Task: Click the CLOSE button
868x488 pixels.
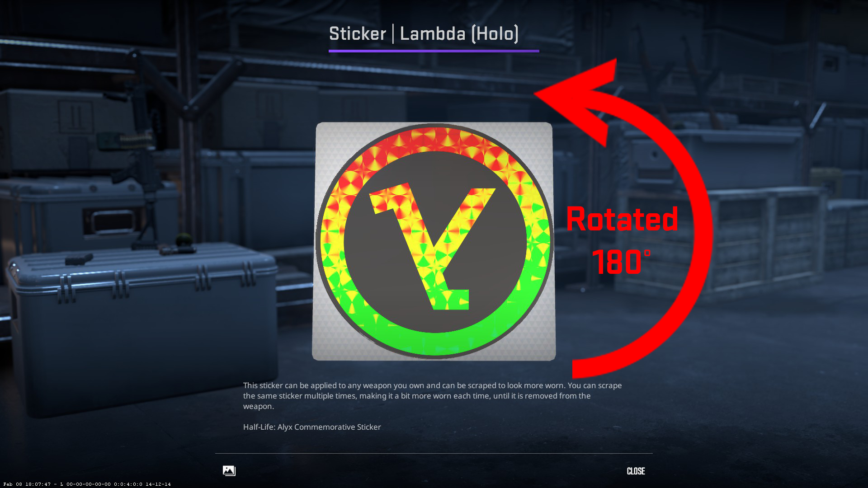Action: [x=636, y=471]
